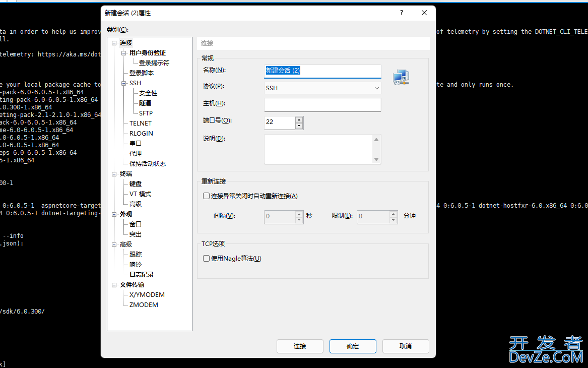Select 日志记录 in the tree
The width and height of the screenshot is (588, 368).
click(142, 275)
